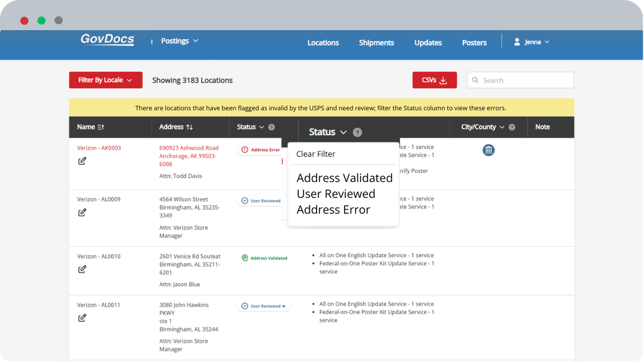The image size is (644, 363).
Task: Download CSVs with the red button
Action: pos(435,80)
